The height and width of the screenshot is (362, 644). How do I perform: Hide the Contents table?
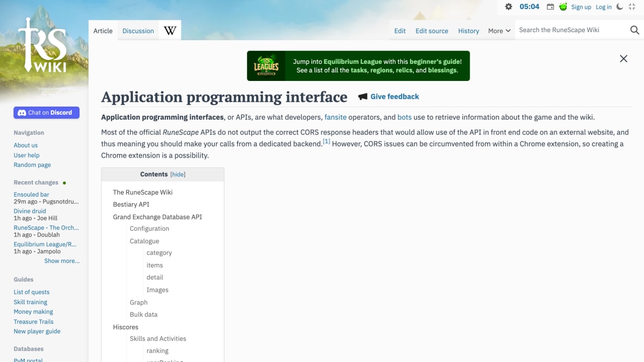click(178, 174)
